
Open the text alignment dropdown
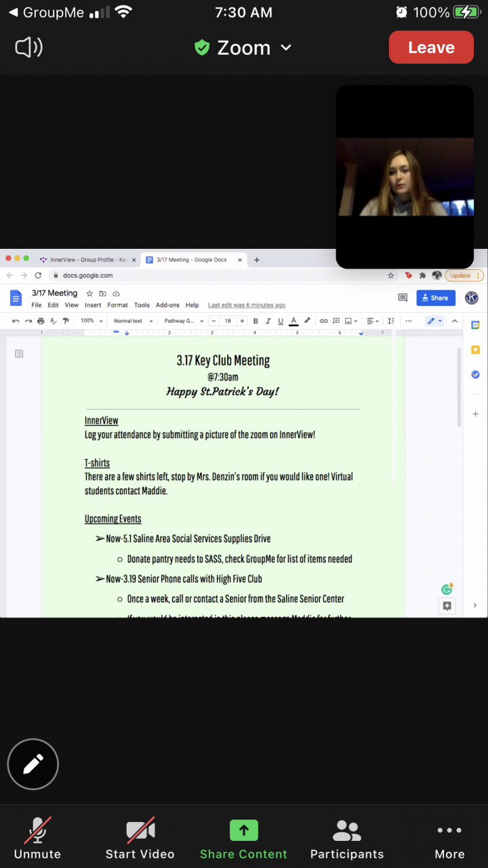click(x=373, y=321)
